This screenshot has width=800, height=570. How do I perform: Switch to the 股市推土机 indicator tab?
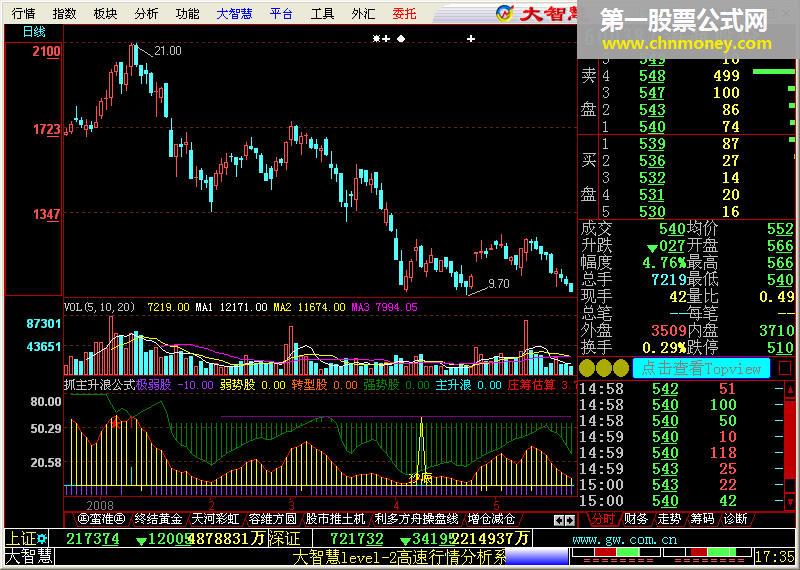pyautogui.click(x=335, y=519)
